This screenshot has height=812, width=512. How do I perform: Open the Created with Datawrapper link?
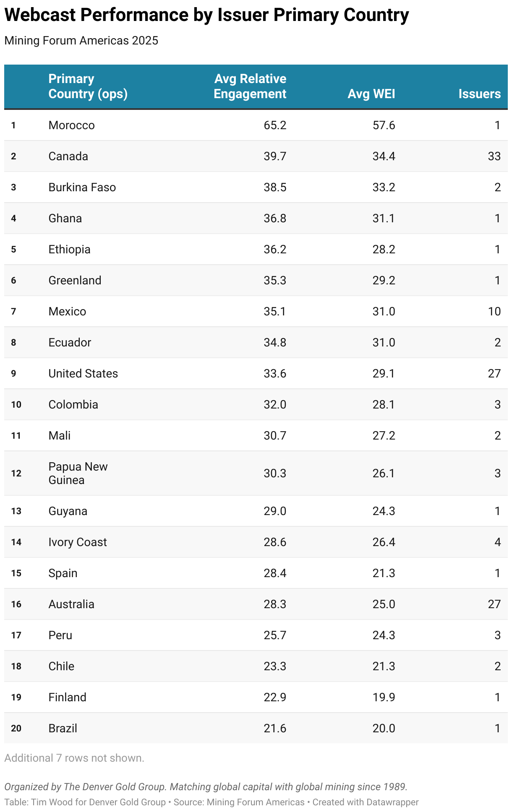366,802
